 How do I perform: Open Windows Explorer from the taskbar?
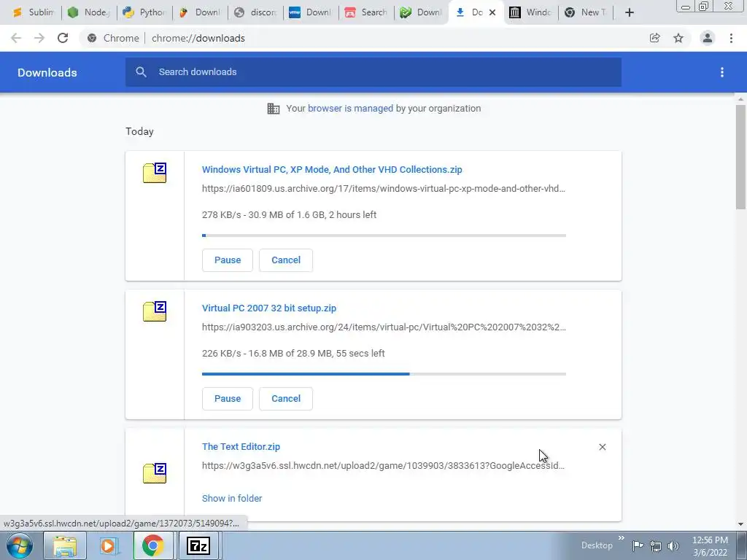click(65, 545)
